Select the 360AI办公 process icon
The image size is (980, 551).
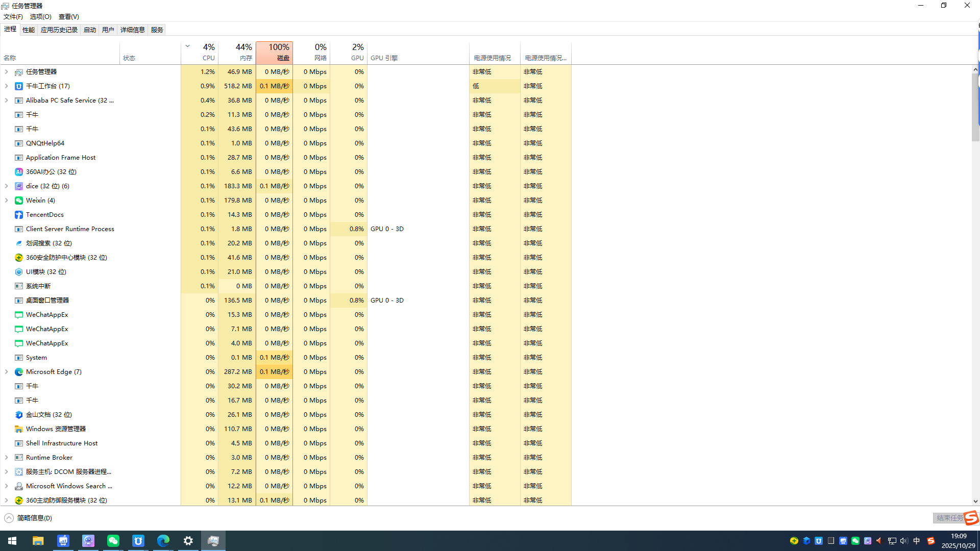coord(19,172)
